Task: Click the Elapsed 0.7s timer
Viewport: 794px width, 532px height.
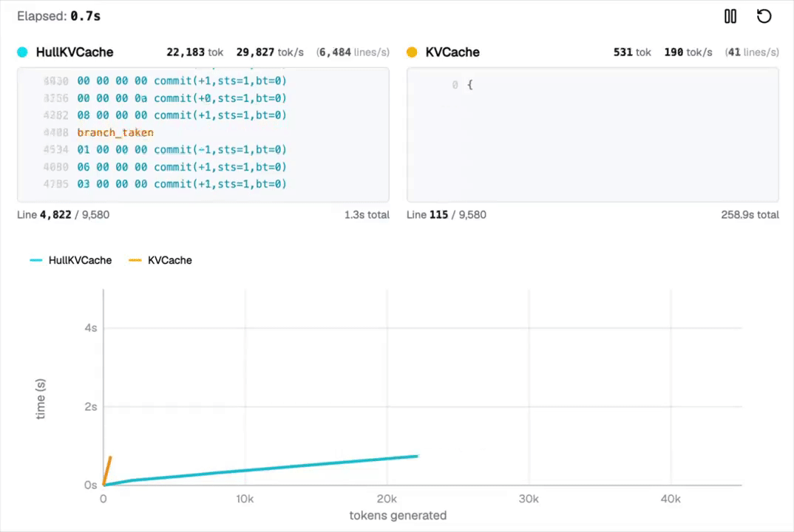Action: click(x=59, y=16)
